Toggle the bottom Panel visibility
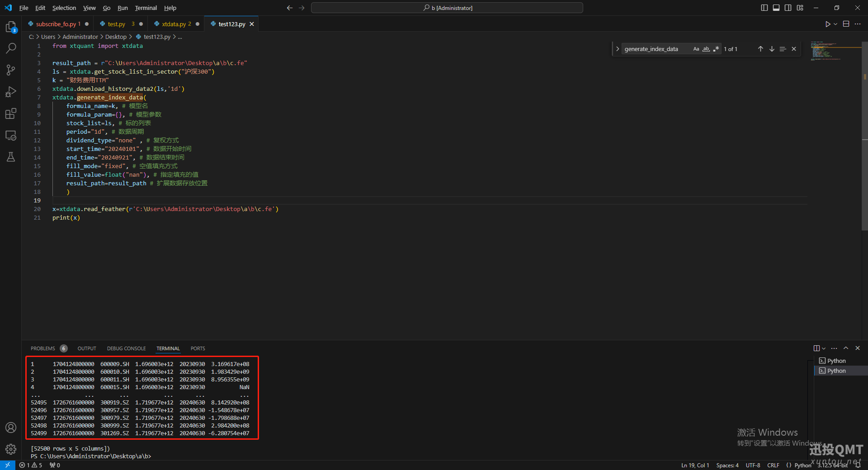This screenshot has height=470, width=868. coord(776,8)
